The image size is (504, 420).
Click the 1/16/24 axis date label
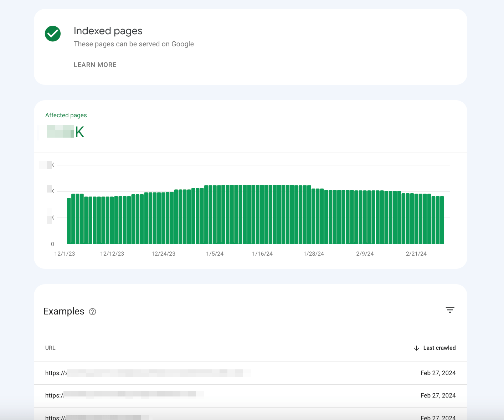[x=262, y=254]
